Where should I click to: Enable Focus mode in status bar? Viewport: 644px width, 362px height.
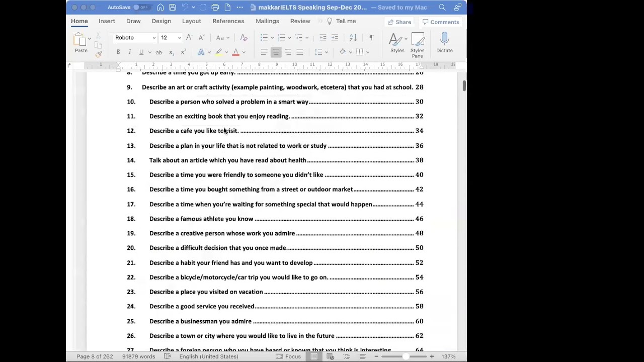pos(288,356)
